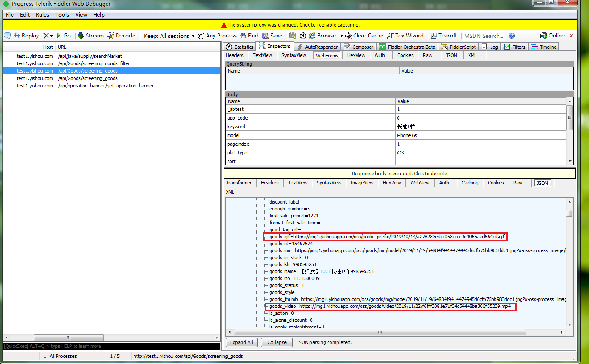The image size is (589, 364).
Task: Switch to the Statistics tab
Action: point(240,47)
